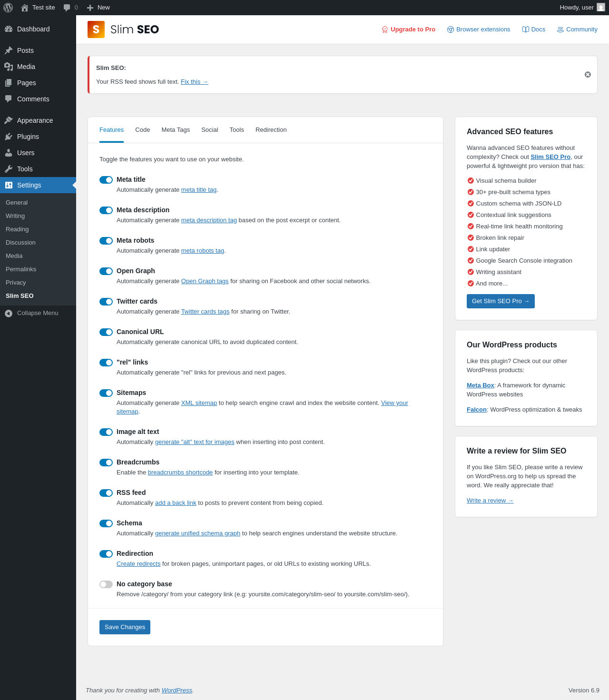This screenshot has height=700, width=609.
Task: Toggle the Breadcrumbs feature switch
Action: [x=106, y=463]
